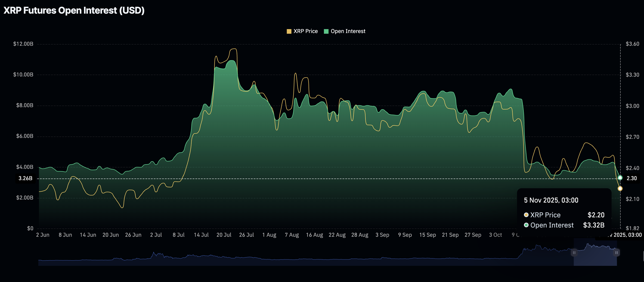Viewport: 644px width, 282px height.
Task: Select the XRP Futures Open Interest title
Action: pos(74,10)
